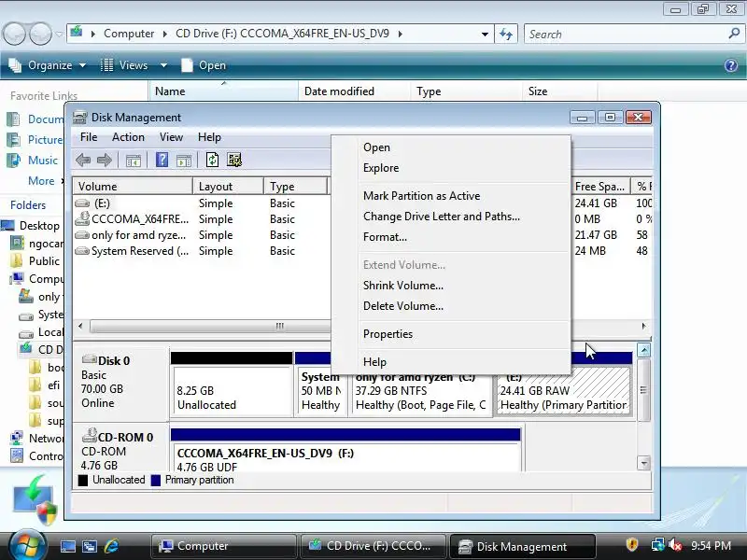The width and height of the screenshot is (747, 560).
Task: Click CD Drive (F:) taskbar button
Action: click(373, 546)
